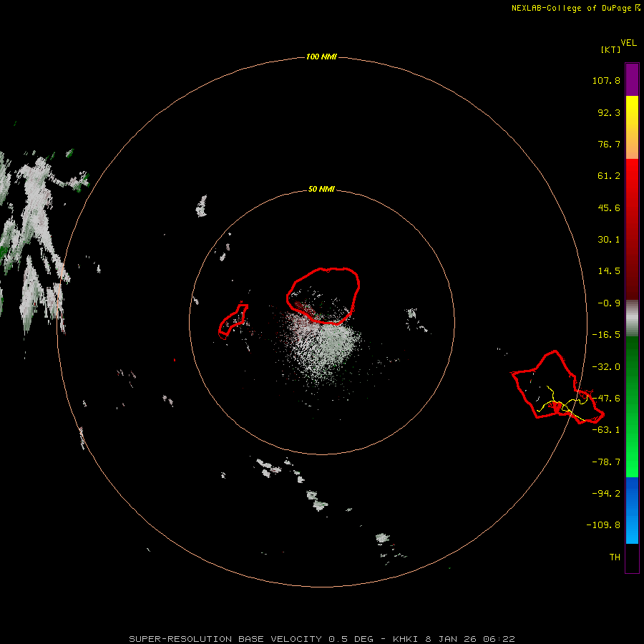Click the 14.5 velocity scale value
This screenshot has width=644, height=644.
[x=609, y=271]
